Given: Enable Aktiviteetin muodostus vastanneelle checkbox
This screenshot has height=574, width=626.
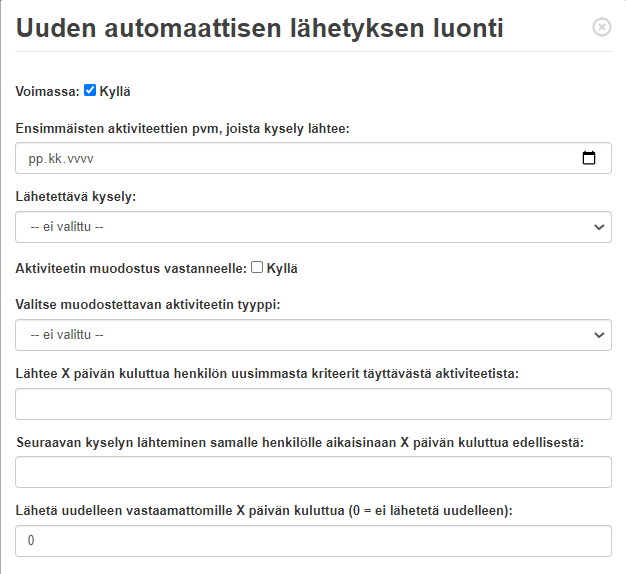Looking at the screenshot, I should coord(257,267).
